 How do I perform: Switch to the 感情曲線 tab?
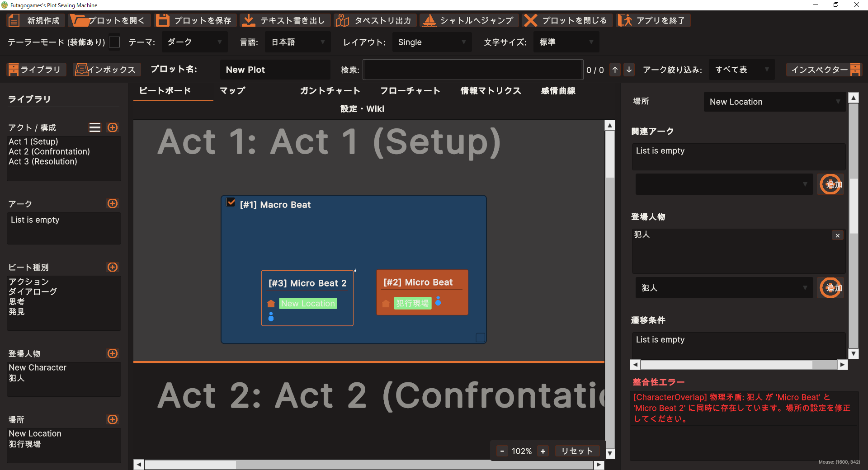558,91
